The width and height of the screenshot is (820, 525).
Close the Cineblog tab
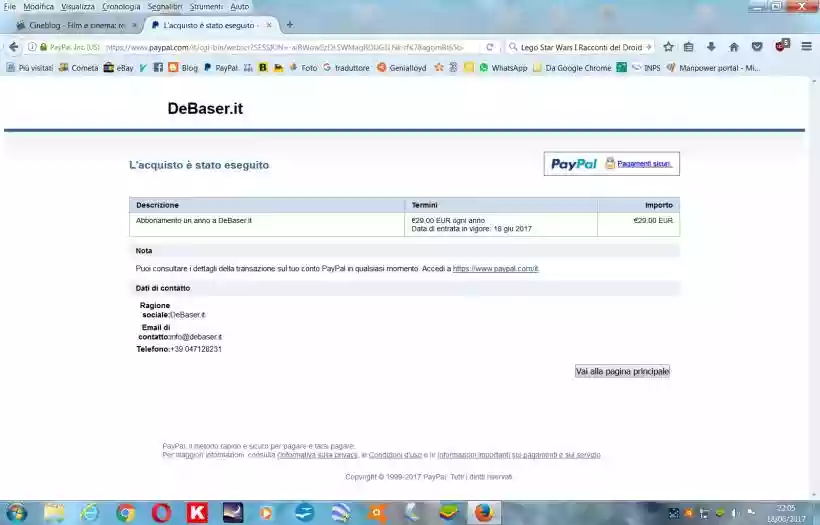(x=134, y=25)
